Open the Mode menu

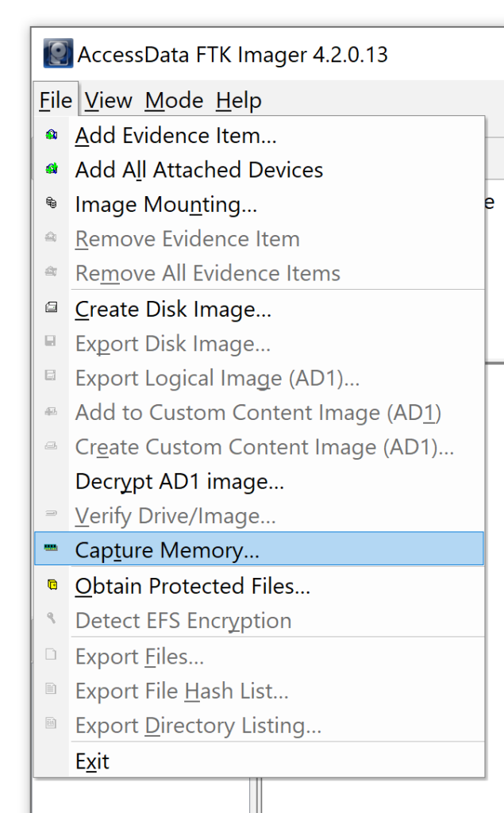pos(173,100)
